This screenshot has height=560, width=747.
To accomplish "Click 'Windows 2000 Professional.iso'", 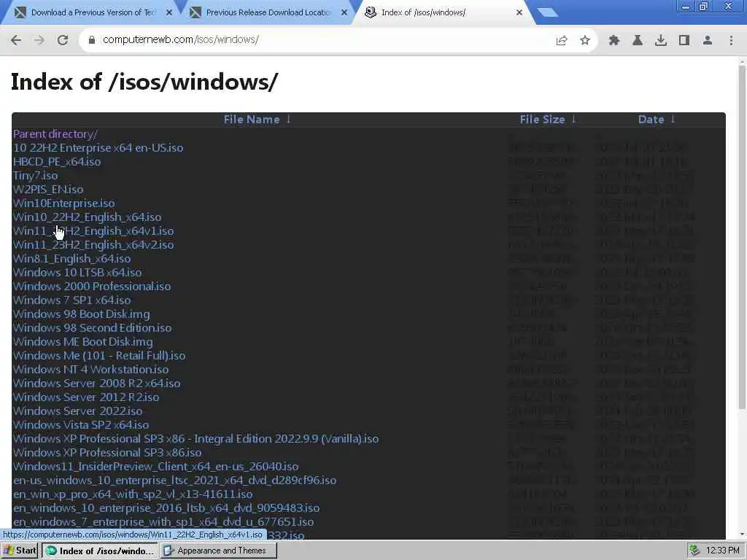I will point(91,286).
